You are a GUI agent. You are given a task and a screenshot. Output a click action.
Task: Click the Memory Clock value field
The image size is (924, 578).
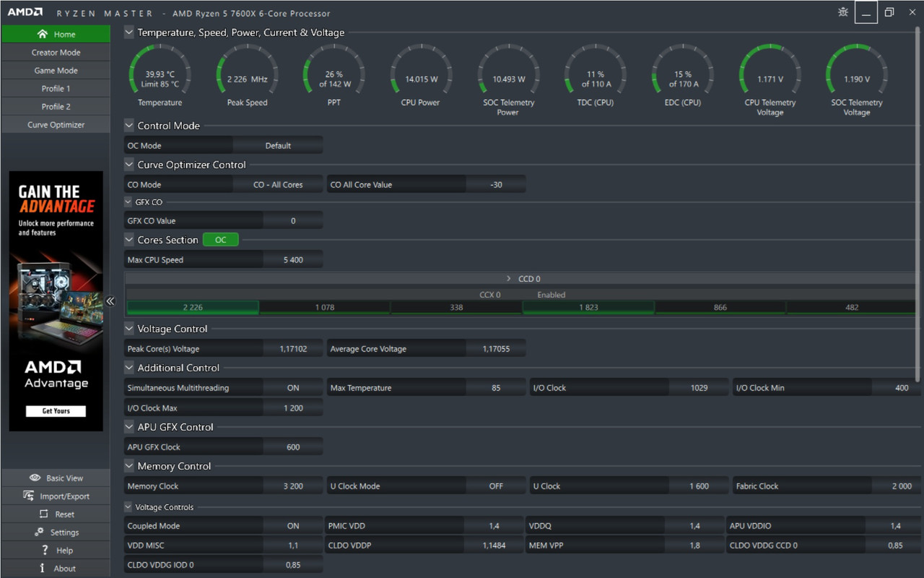[x=293, y=486]
